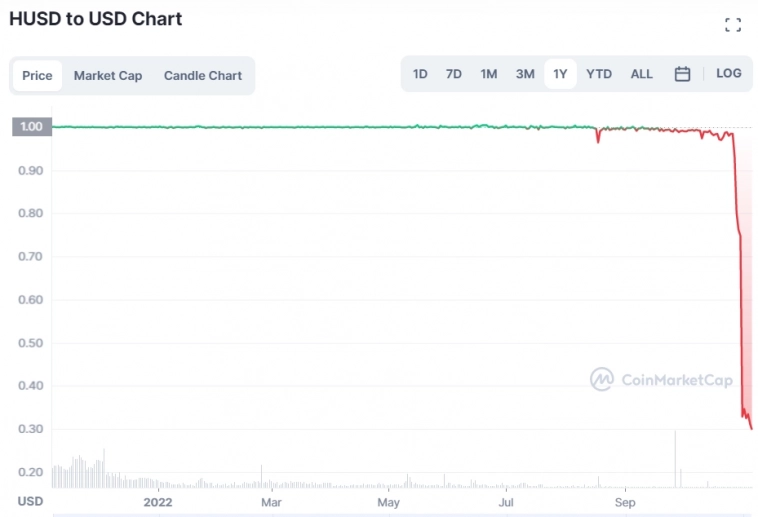Select the 1D time range
Image resolution: width=758 pixels, height=517 pixels.
(x=420, y=74)
